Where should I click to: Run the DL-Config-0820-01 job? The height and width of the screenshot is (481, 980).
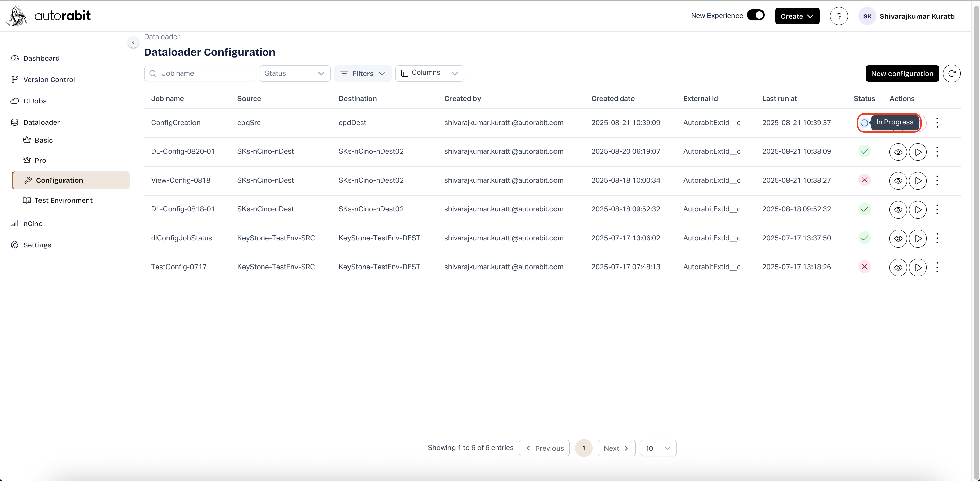pos(918,152)
